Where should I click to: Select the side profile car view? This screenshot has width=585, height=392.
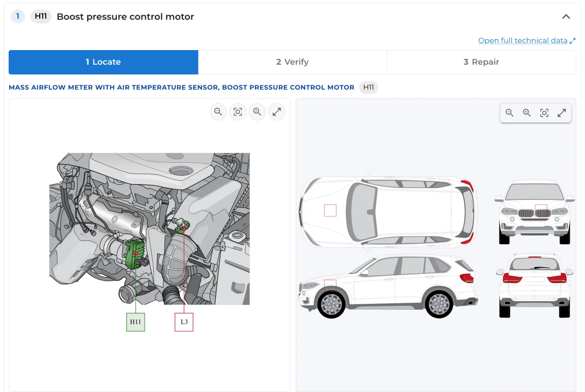(388, 286)
